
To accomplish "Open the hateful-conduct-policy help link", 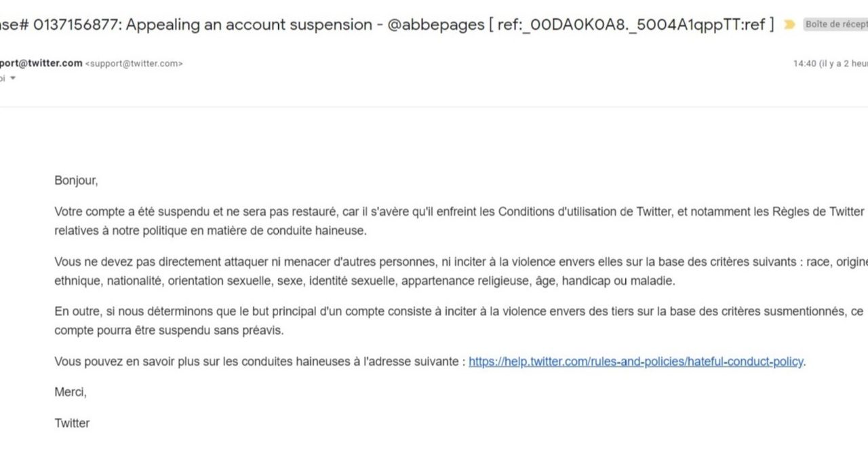I will click(x=635, y=362).
